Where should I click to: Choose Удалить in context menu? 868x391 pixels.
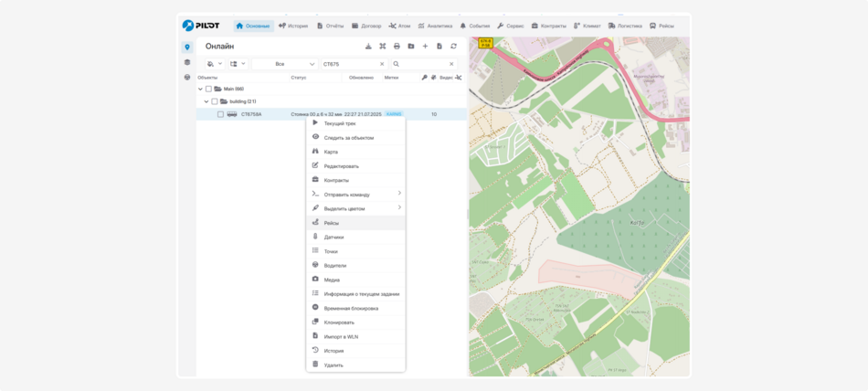point(356,365)
